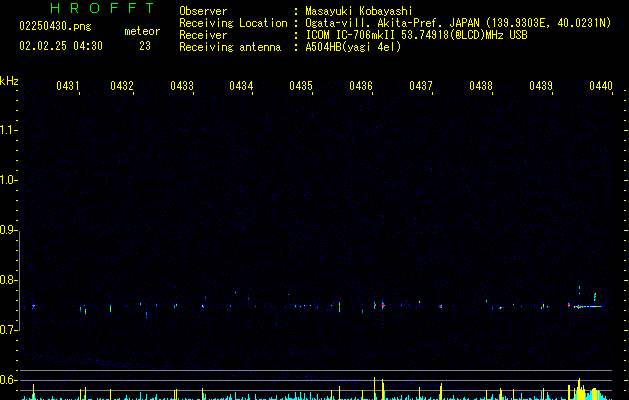The width and height of the screenshot is (629, 400).
Task: Click the Observer label
Action: pyautogui.click(x=203, y=11)
